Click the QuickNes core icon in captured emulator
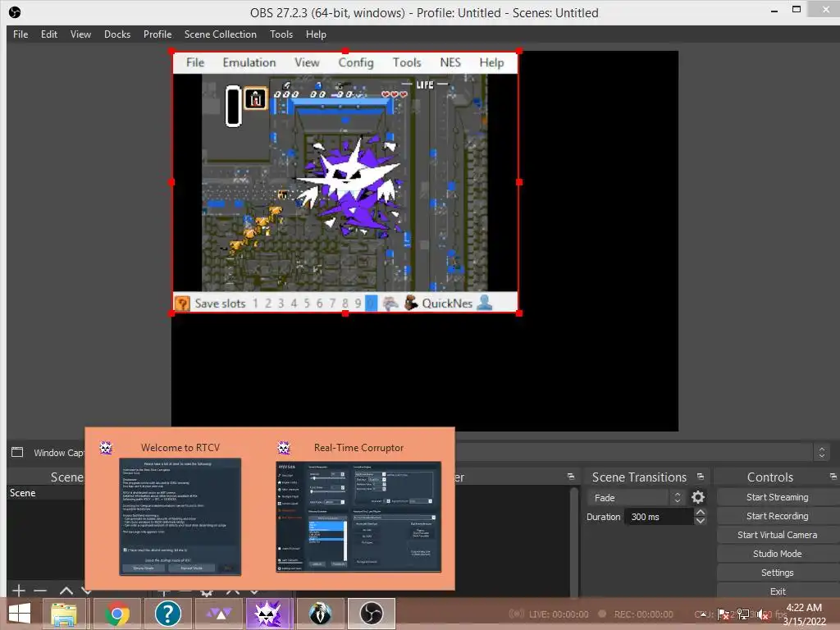Screen dimensions: 840x630 point(411,303)
